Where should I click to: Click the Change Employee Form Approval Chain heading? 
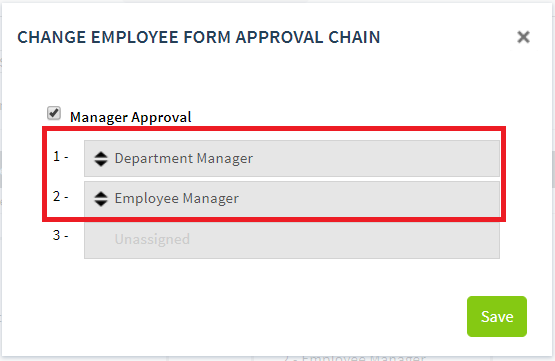coord(199,37)
